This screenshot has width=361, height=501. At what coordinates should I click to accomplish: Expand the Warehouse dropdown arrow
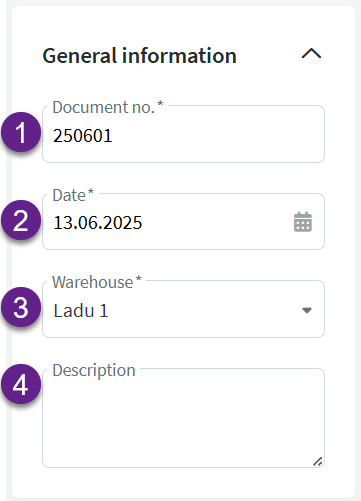(x=307, y=310)
